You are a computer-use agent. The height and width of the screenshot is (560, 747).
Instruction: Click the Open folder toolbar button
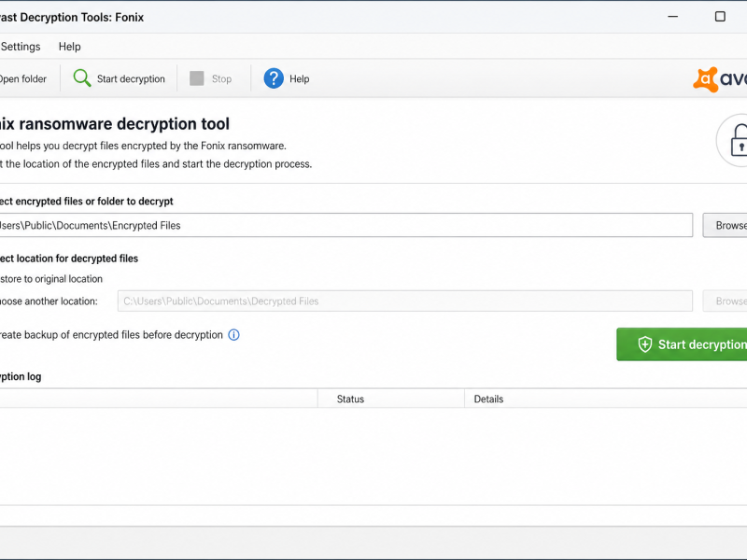pyautogui.click(x=23, y=79)
